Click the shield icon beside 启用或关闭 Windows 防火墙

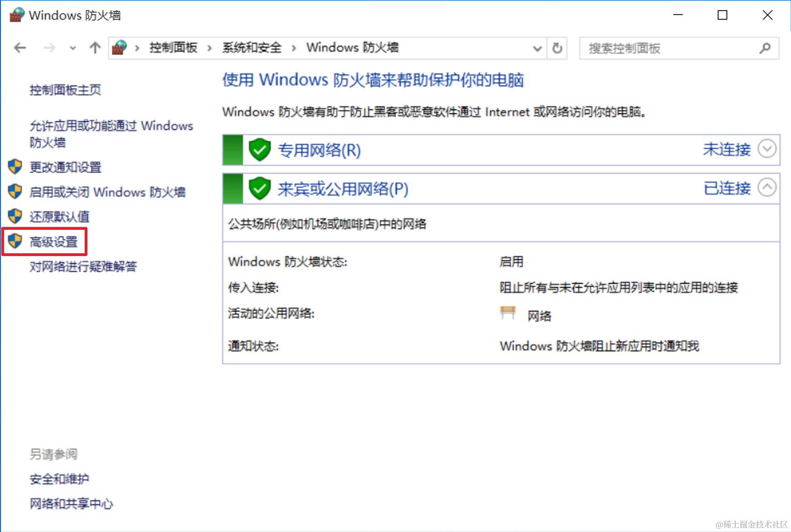coord(15,191)
